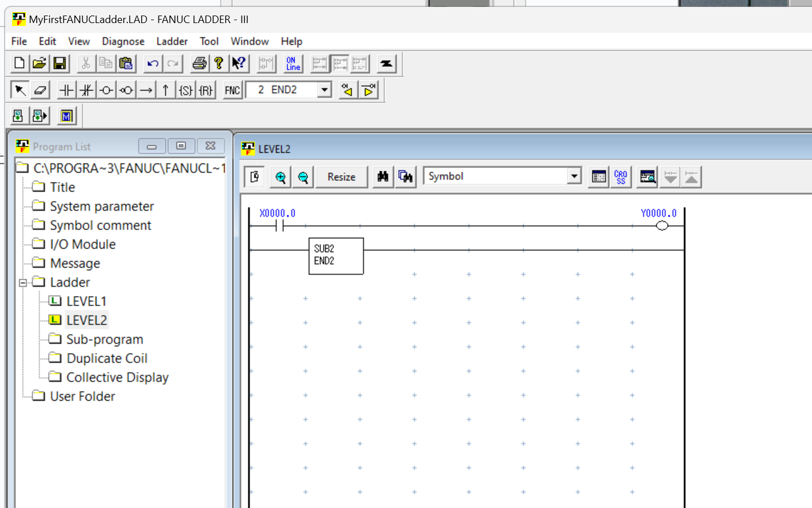This screenshot has height=508, width=812.
Task: Insert a reset coil (R)
Action: (x=206, y=90)
